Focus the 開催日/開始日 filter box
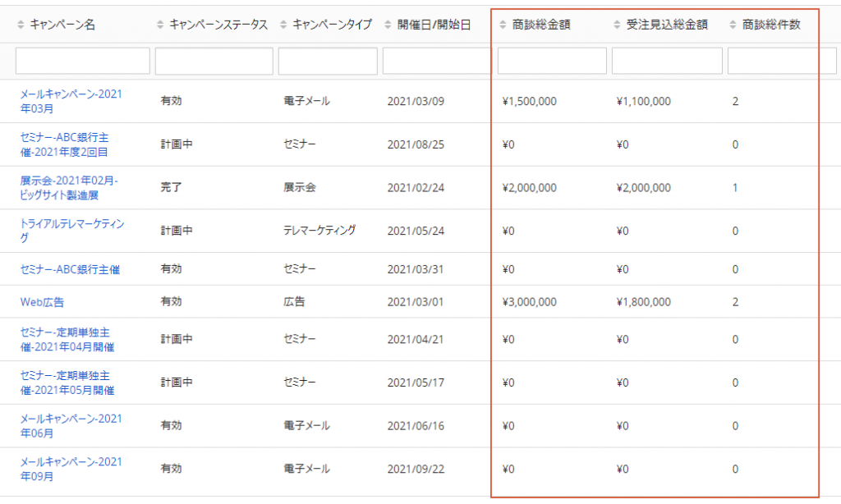This screenshot has height=504, width=841. 437,61
